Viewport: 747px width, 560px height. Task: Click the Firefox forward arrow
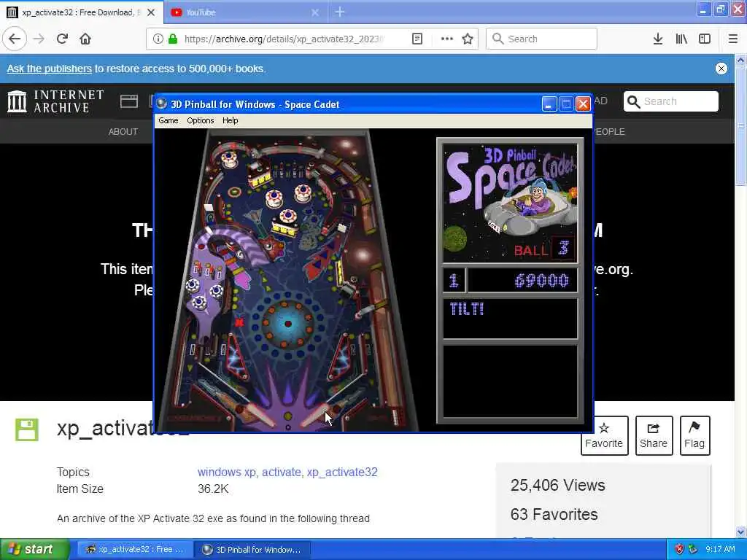click(39, 39)
